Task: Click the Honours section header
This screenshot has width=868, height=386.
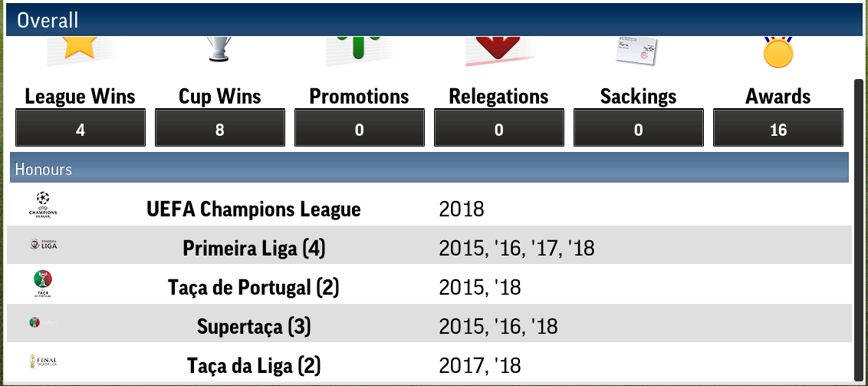Action: (429, 168)
